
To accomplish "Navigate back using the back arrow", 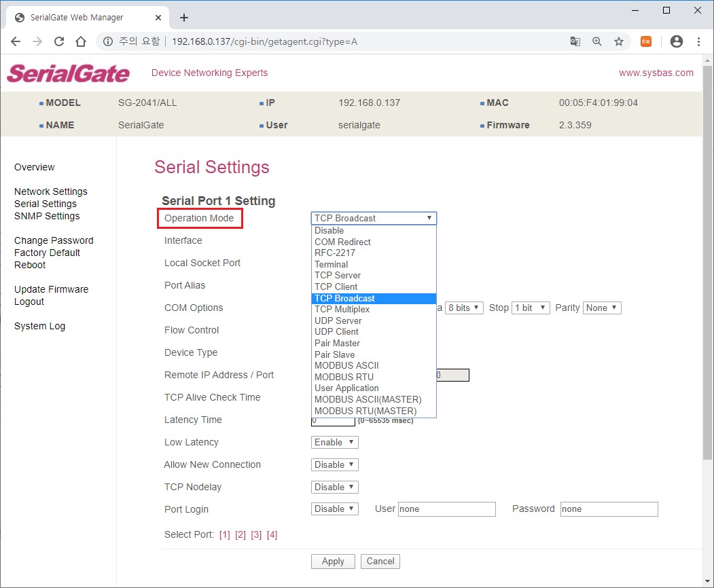I will click(16, 41).
